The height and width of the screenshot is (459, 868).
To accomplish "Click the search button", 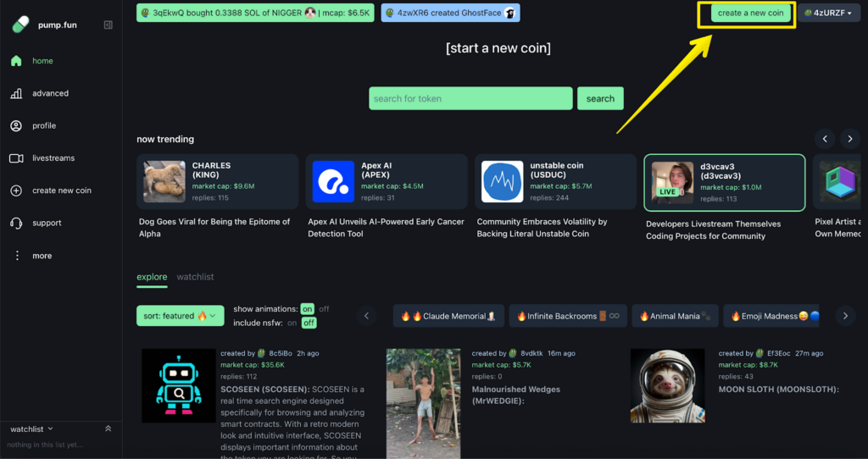I will pos(600,98).
